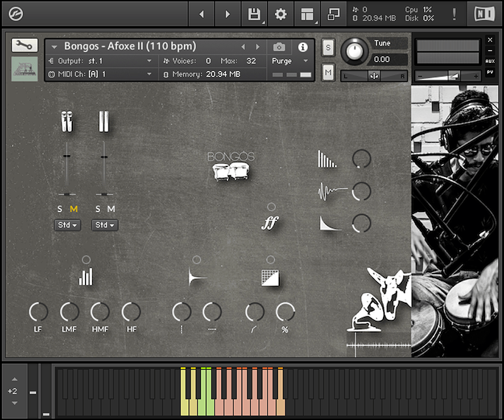504x420 pixels.
Task: Click the decay curve icon
Action: coord(330,223)
